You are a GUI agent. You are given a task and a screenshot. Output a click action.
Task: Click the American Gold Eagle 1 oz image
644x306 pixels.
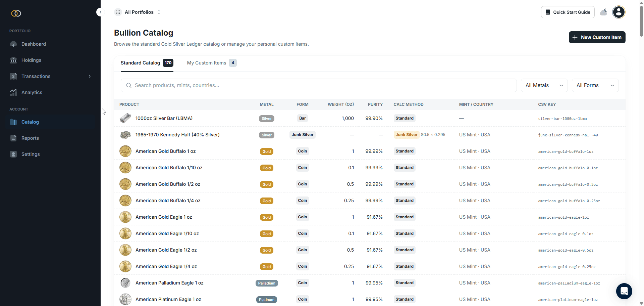point(125,217)
